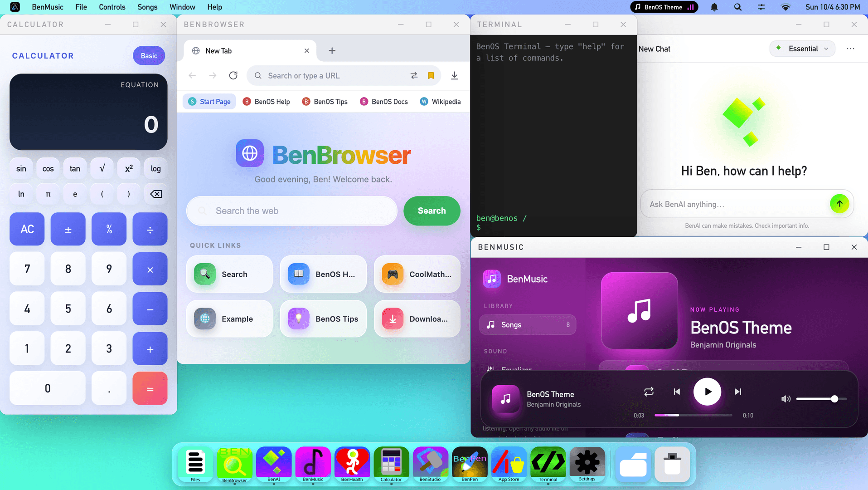Click the sin function in Calculator
This screenshot has height=490, width=868.
tap(21, 169)
